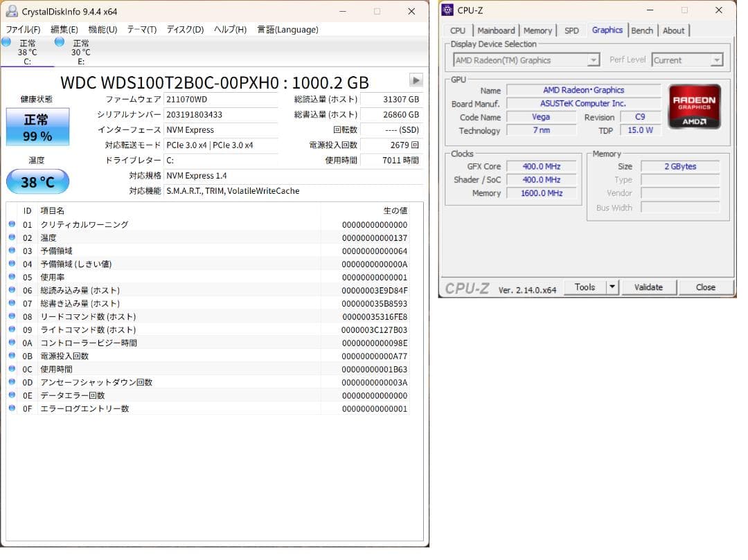
Task: Open the 言語(Language) menu
Action: [287, 30]
